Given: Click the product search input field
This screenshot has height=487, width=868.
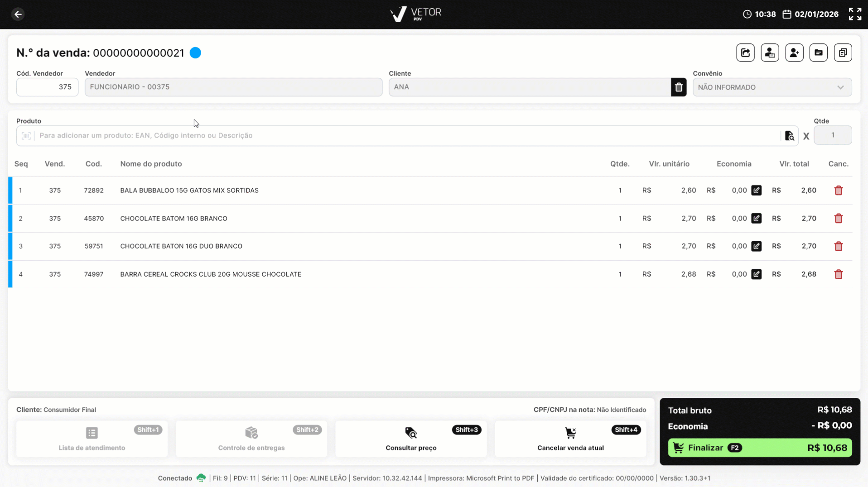Looking at the screenshot, I should point(408,136).
